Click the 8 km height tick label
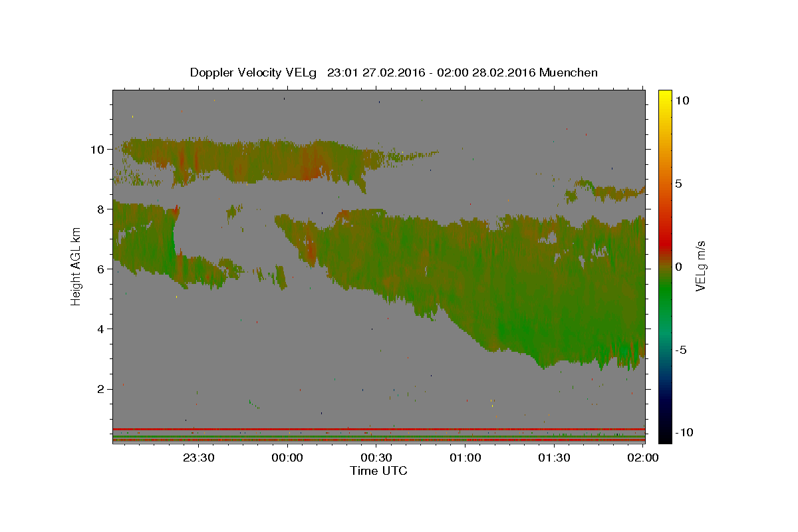 point(101,209)
